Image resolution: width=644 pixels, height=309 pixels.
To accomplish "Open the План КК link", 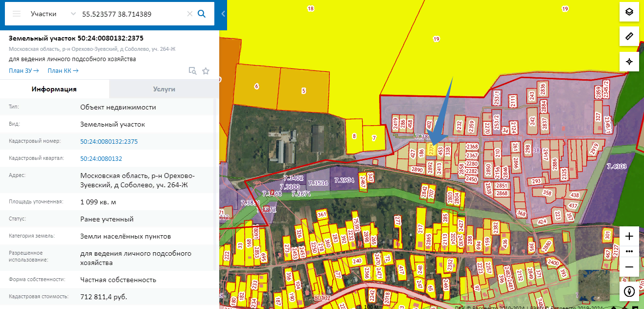I will [63, 71].
